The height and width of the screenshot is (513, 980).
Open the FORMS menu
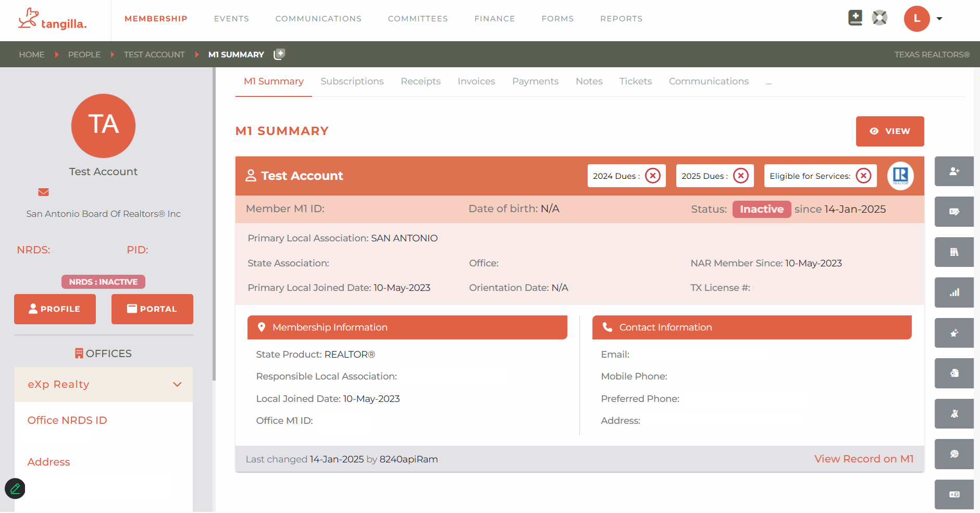click(x=557, y=19)
